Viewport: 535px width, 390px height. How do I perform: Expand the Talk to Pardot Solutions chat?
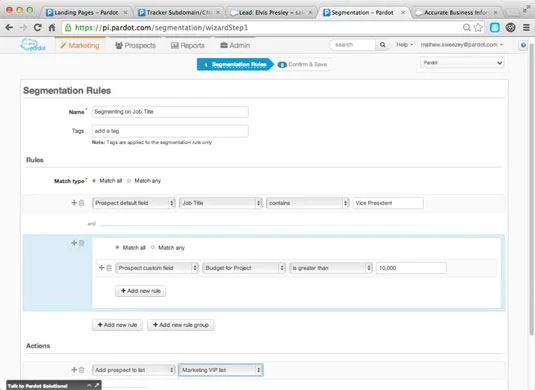(x=89, y=386)
